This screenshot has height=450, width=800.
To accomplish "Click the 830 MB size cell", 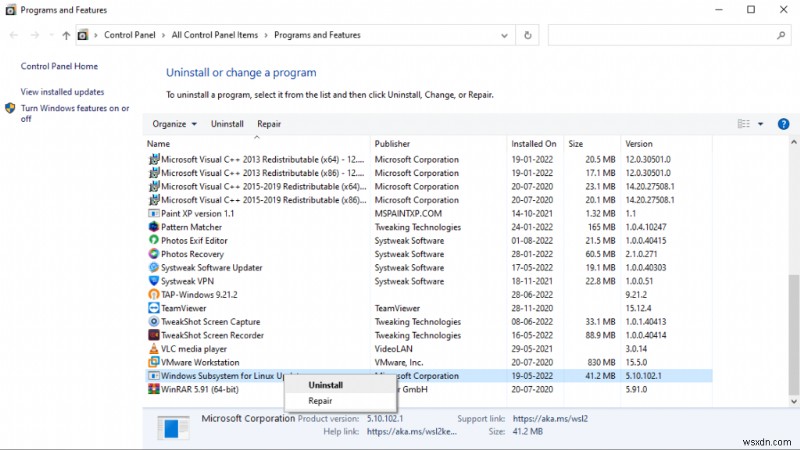I will tap(601, 362).
